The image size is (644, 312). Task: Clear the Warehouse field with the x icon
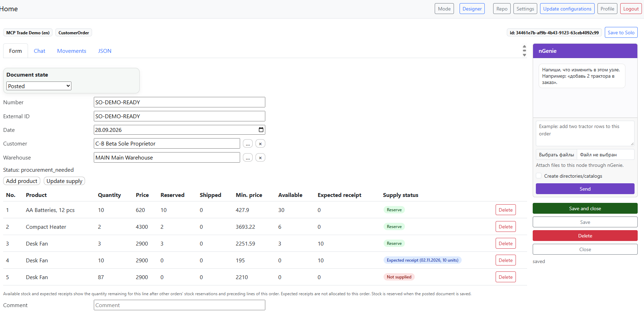pos(260,158)
